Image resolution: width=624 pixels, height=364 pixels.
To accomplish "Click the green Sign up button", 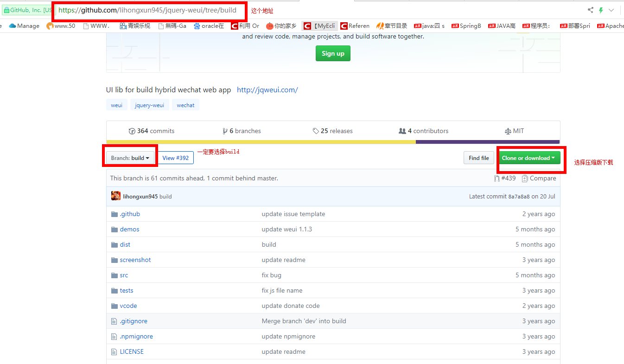I will [x=333, y=53].
